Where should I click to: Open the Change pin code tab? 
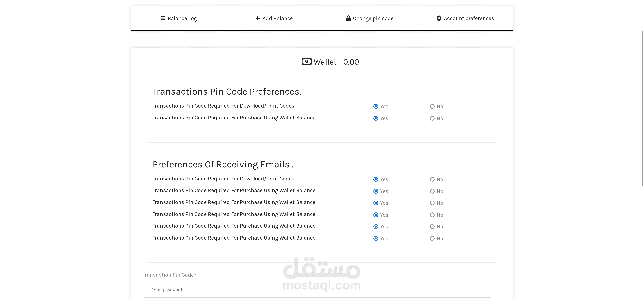point(373,18)
